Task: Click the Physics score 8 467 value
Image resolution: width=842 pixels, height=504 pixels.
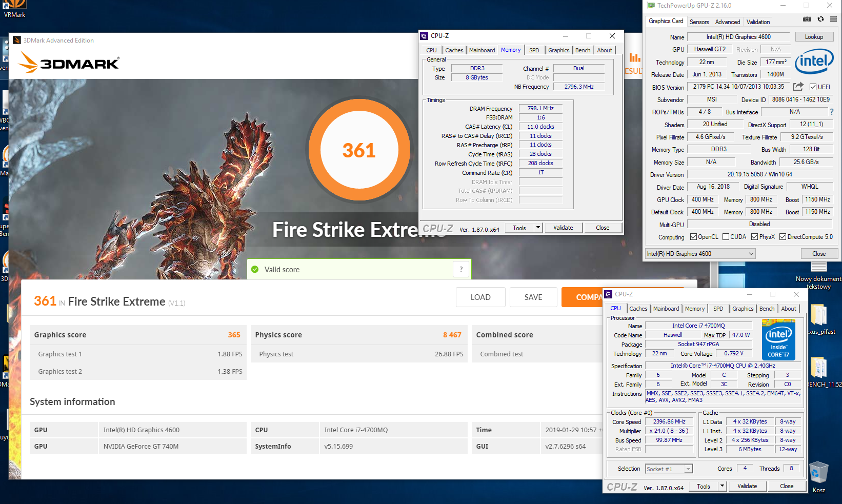Action: click(452, 335)
